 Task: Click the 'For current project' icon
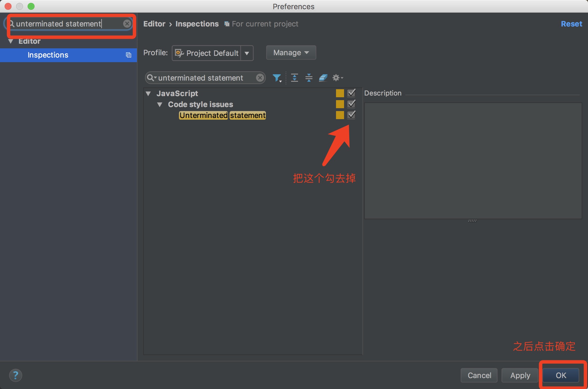tap(227, 24)
